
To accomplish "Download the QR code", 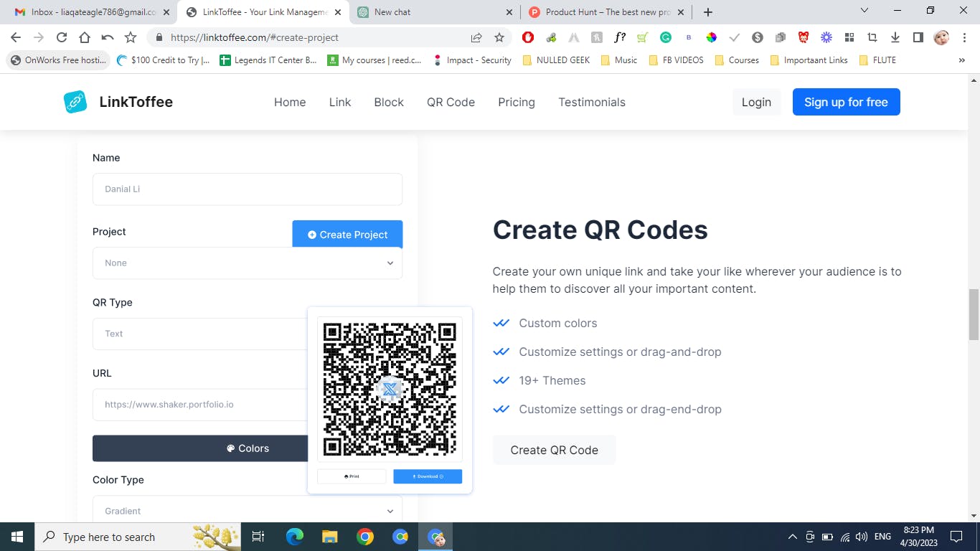I will point(428,476).
